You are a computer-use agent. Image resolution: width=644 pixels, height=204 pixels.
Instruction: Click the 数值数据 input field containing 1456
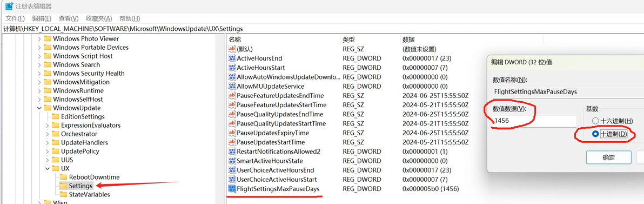point(534,121)
